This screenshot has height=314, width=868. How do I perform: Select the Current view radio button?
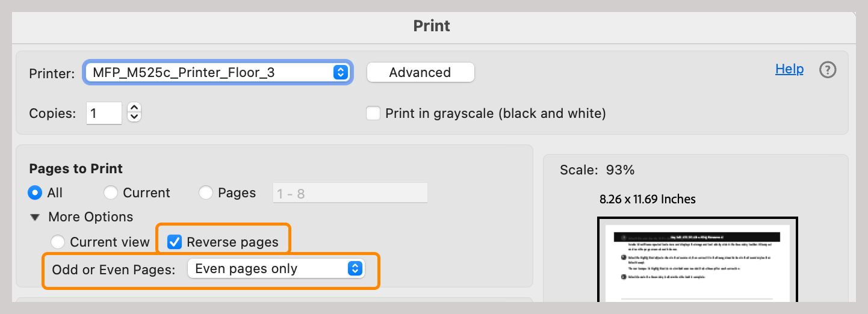point(58,242)
